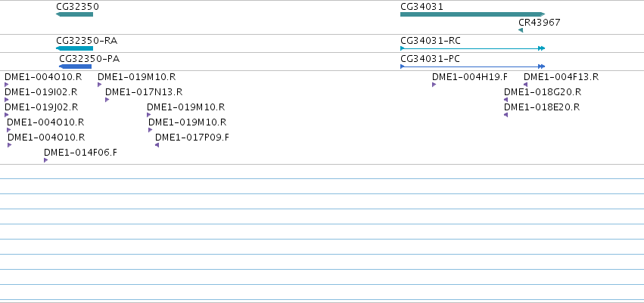Click the CG32350 gene bar

74,14
